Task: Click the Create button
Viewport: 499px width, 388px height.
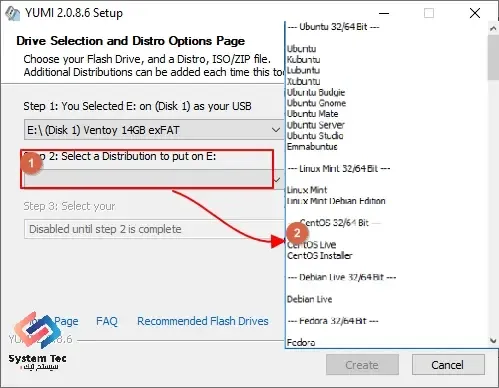Action: point(362,365)
